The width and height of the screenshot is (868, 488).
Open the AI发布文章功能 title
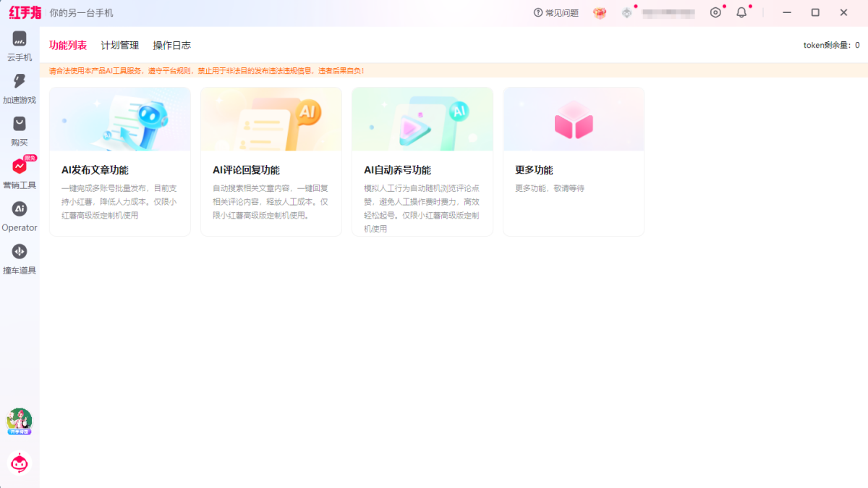(x=95, y=170)
